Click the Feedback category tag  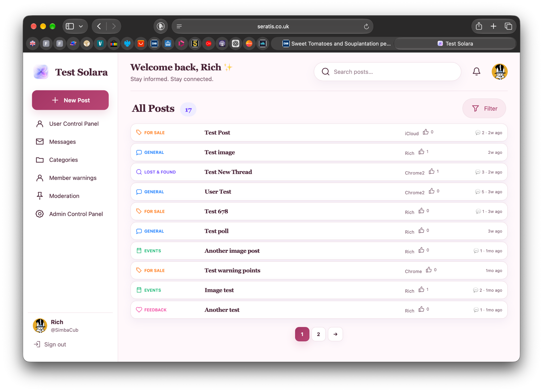point(151,310)
